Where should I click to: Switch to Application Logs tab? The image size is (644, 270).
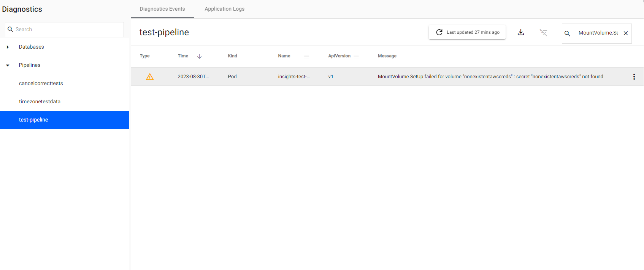224,9
